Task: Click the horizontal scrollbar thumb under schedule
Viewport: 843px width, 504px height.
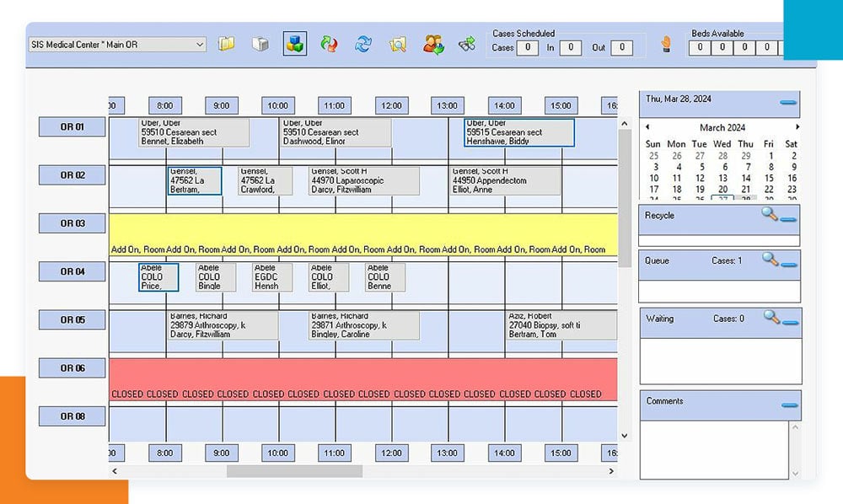Action: pyautogui.click(x=294, y=471)
